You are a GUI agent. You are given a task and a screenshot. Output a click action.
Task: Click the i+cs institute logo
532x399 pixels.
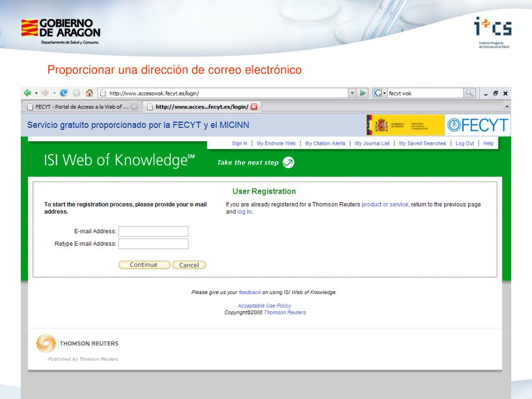pos(493,32)
